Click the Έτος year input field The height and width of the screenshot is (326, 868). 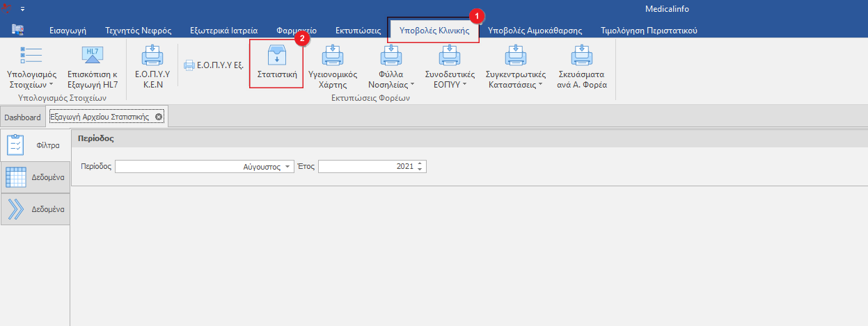point(366,167)
